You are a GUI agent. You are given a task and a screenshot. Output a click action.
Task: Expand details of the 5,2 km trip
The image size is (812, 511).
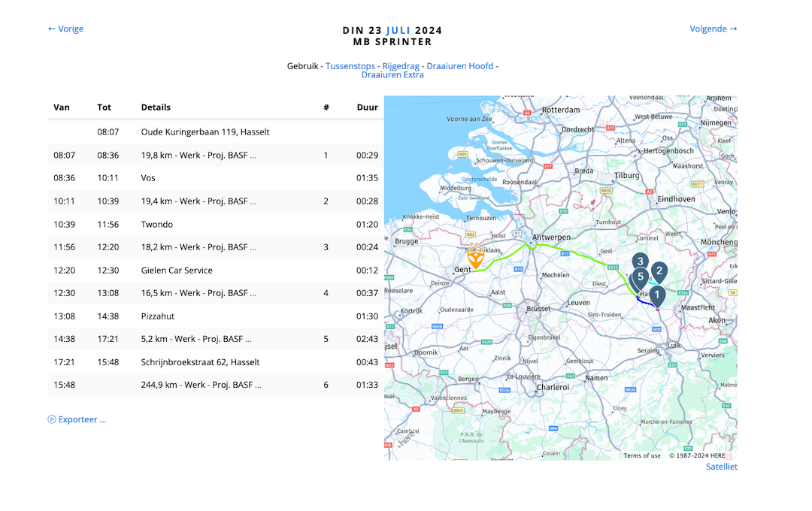(249, 340)
